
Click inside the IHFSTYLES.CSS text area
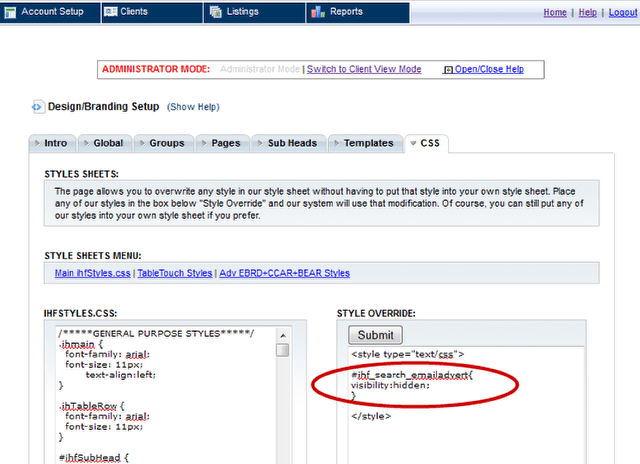167,395
